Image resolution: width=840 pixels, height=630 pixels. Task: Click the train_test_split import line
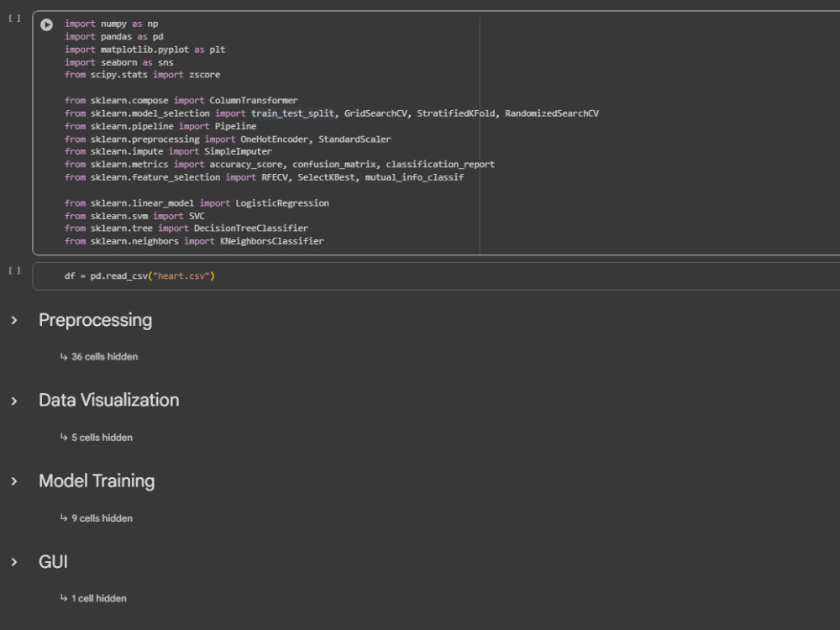pos(332,113)
